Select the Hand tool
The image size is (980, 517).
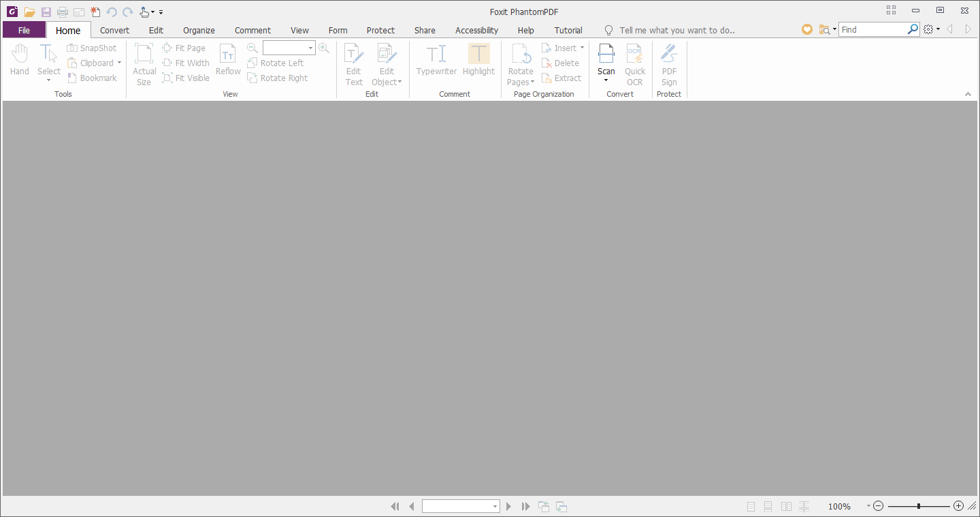(20, 59)
